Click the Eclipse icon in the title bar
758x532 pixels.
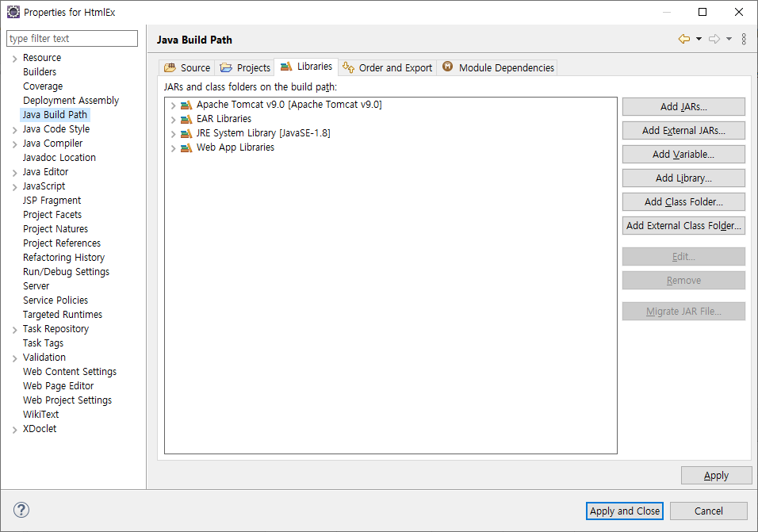click(13, 12)
